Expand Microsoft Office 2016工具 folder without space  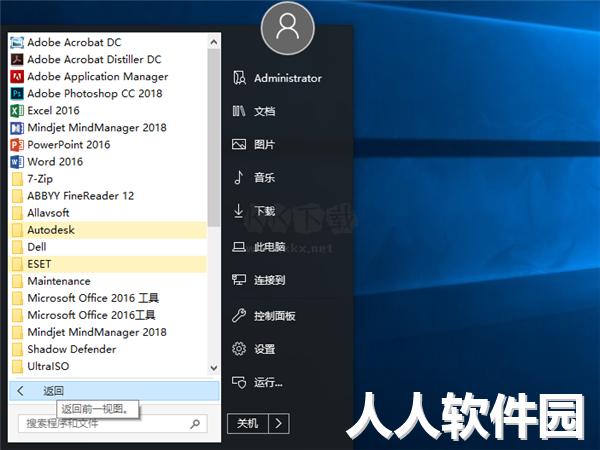pos(108,315)
